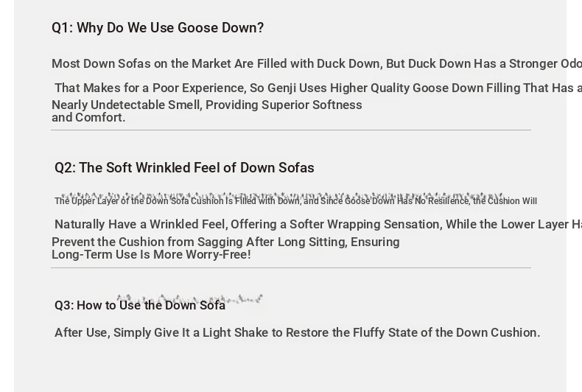Click the Q3: How to Use the Down Sofa heading
This screenshot has height=392, width=582.
click(140, 305)
